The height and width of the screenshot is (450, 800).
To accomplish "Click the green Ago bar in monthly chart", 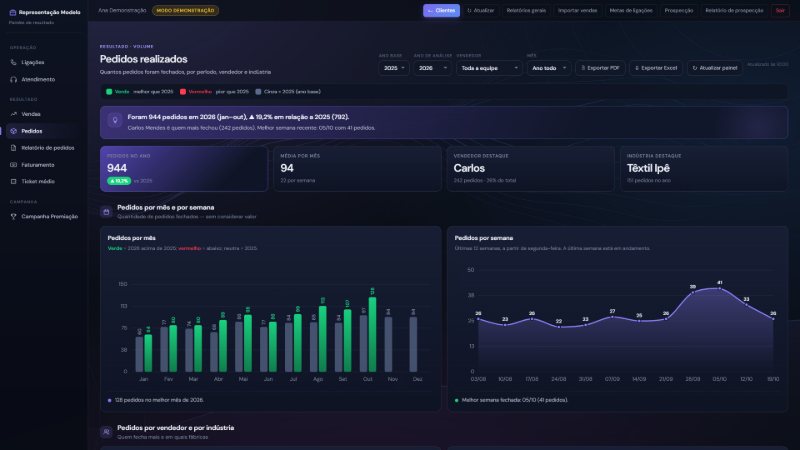I will tap(322, 339).
